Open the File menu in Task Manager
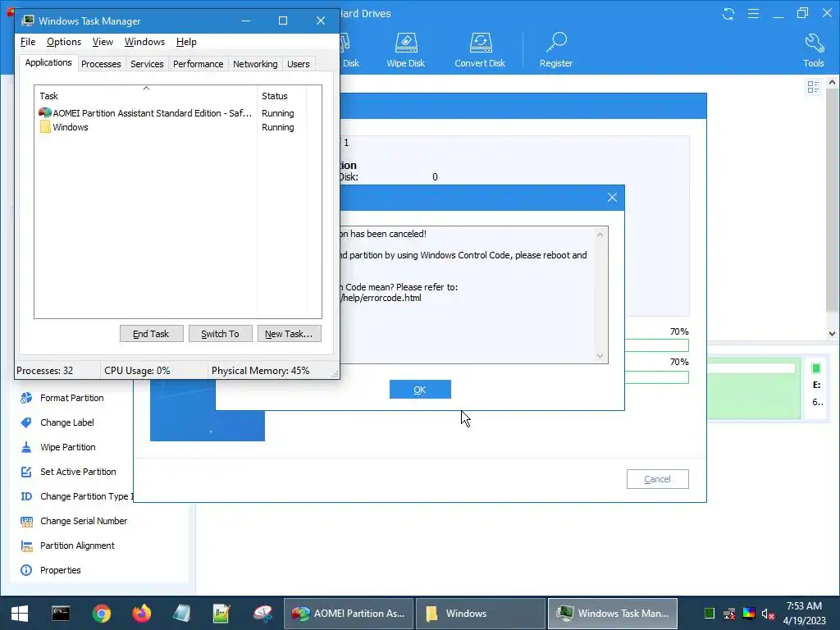The height and width of the screenshot is (630, 840). [28, 42]
